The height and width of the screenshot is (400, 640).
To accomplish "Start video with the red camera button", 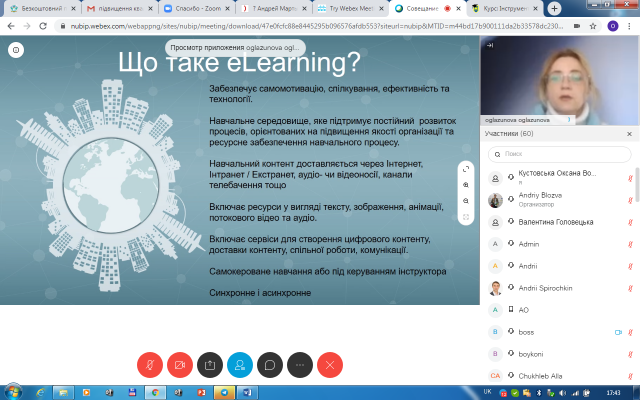I will pyautogui.click(x=180, y=365).
